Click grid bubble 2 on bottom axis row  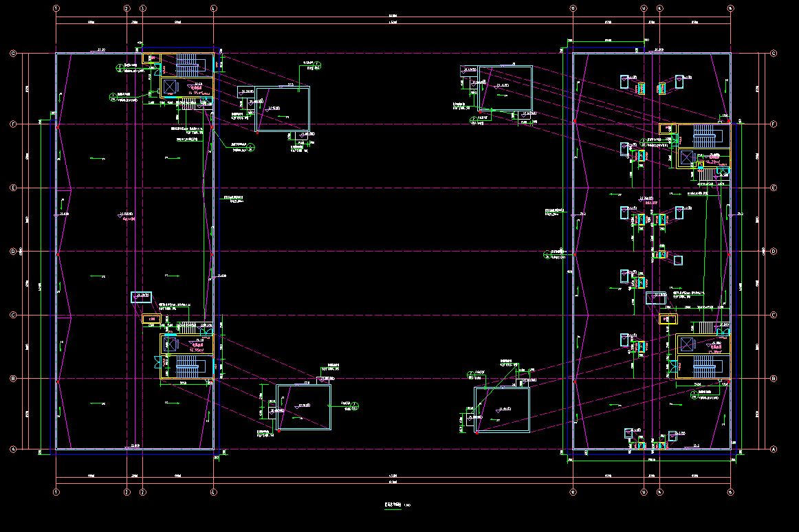[x=127, y=492]
